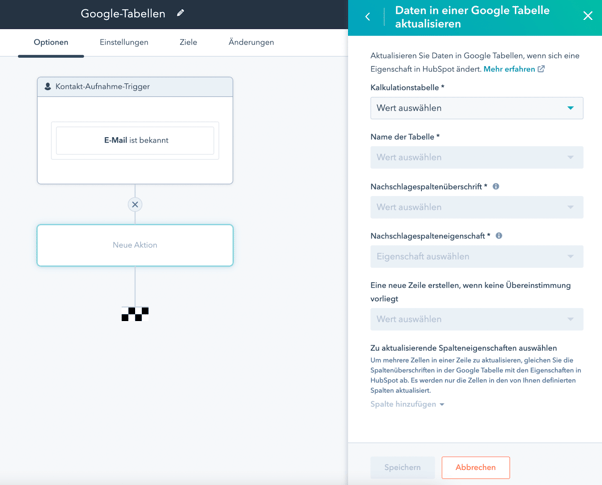Viewport: 602px width, 485px height.
Task: Open the external link icon after Mehr erfahren
Action: [541, 69]
